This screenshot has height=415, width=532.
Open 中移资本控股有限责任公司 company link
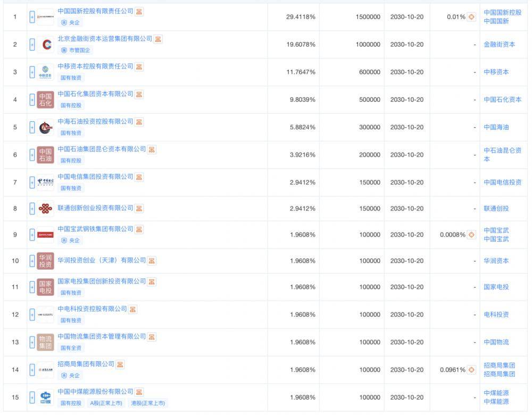tap(95, 67)
